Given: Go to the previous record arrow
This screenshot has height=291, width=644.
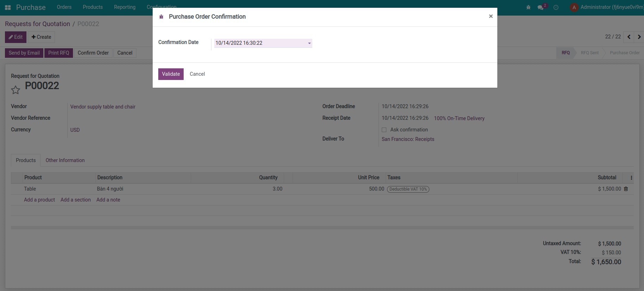Looking at the screenshot, I should click(x=629, y=37).
